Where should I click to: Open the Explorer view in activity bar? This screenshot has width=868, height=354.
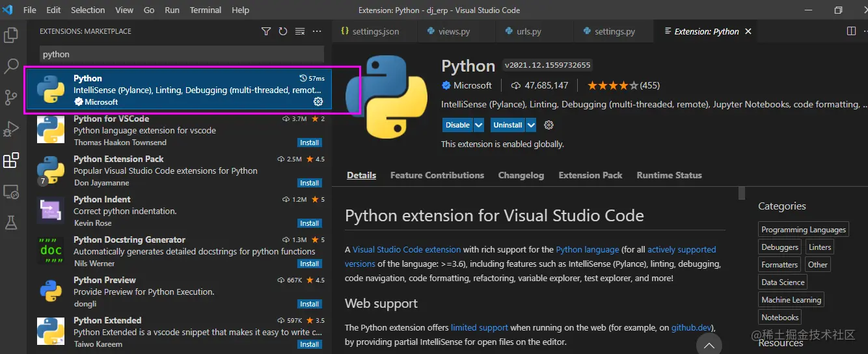click(11, 35)
